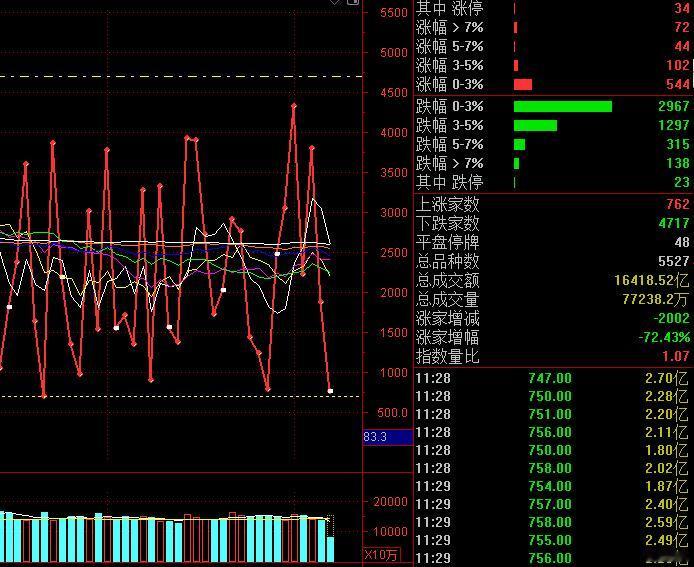
Task: Click the 跌停 count 23
Action: 682,182
